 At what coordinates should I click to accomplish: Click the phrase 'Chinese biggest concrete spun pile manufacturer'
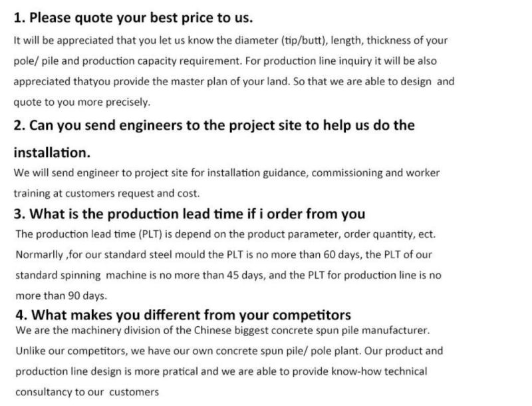[x=311, y=330]
